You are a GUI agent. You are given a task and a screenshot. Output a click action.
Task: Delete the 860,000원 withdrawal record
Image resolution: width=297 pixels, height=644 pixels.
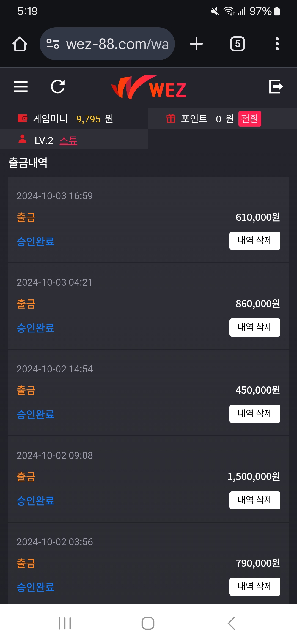click(255, 327)
